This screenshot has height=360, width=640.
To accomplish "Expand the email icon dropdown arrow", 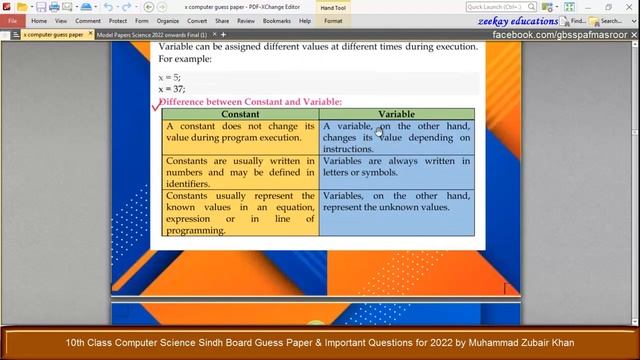I will (x=76, y=7).
